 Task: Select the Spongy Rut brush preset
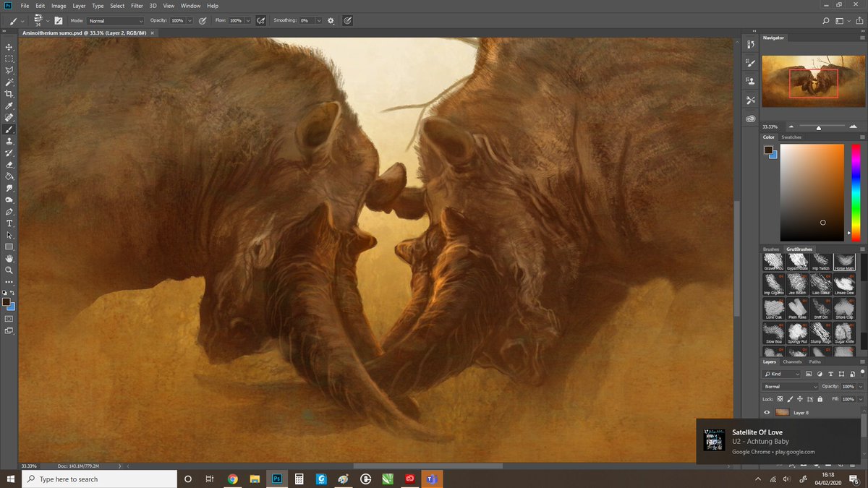pos(797,334)
